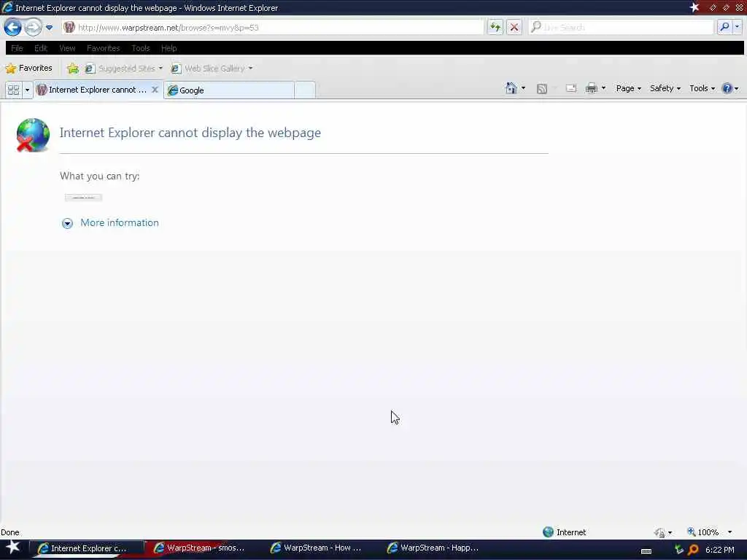
Task: Open a new blank tab
Action: point(305,90)
